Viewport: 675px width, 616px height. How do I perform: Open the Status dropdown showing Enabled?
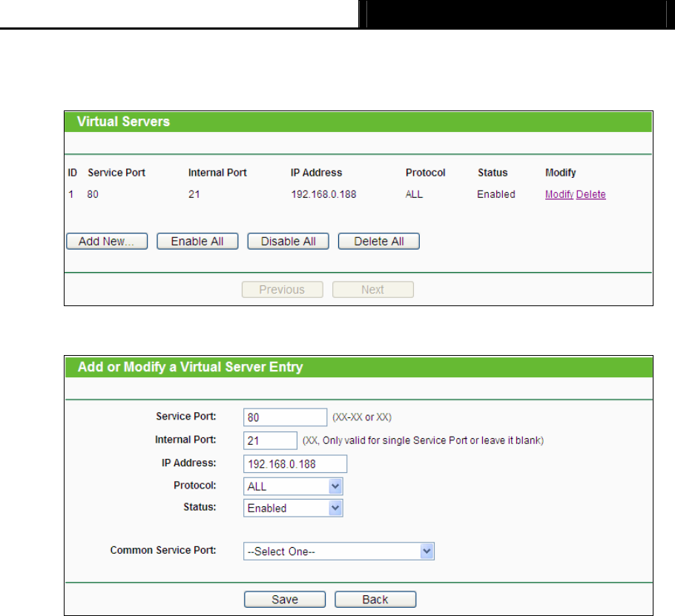[x=293, y=508]
